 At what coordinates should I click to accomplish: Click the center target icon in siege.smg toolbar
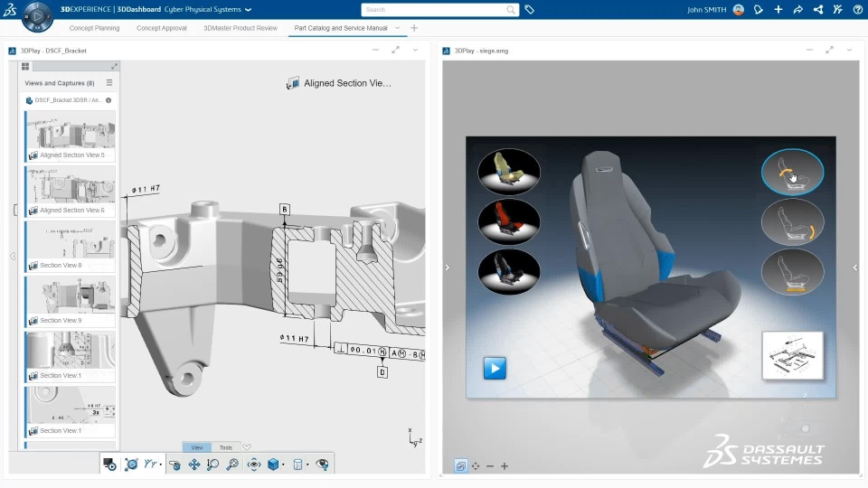[476, 466]
